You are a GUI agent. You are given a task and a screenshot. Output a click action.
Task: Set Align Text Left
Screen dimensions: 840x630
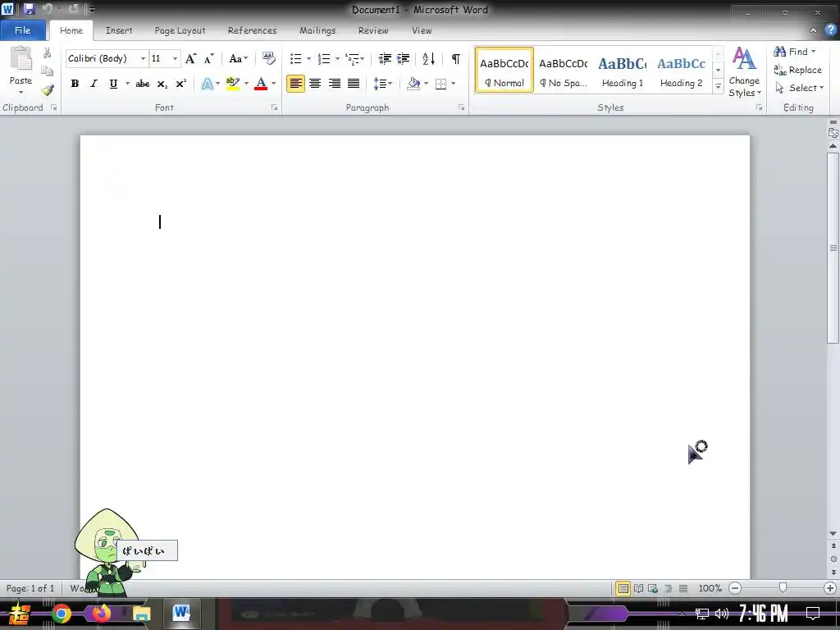295,84
